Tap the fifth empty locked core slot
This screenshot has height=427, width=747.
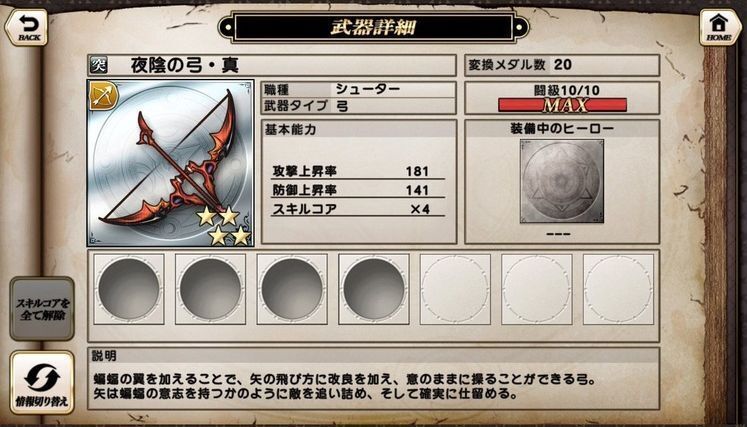(455, 289)
